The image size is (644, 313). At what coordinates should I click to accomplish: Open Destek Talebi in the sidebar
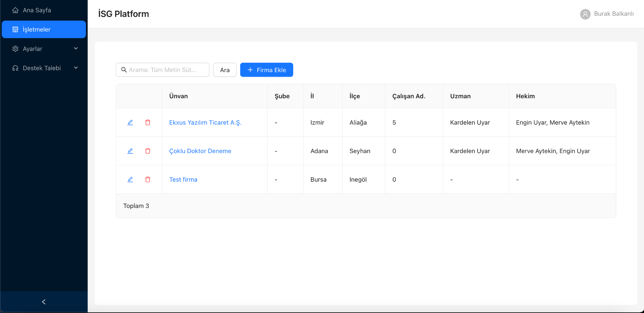[x=42, y=68]
